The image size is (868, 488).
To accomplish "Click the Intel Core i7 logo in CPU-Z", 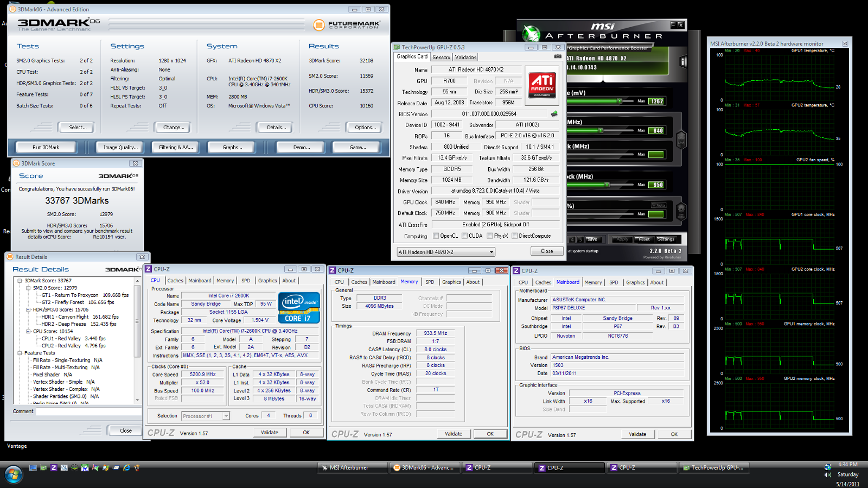I will coord(298,307).
